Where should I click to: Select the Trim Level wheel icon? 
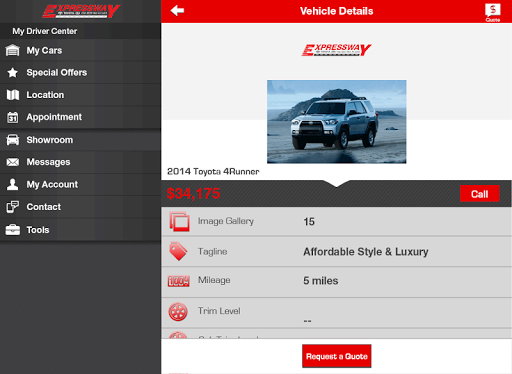178,312
